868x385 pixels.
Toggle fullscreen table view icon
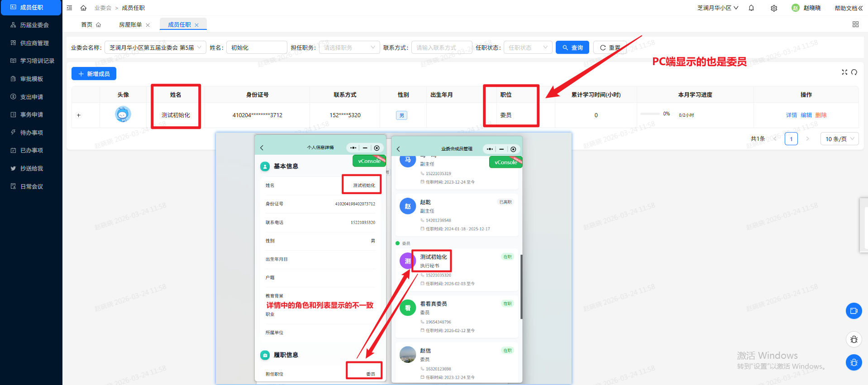pyautogui.click(x=844, y=72)
